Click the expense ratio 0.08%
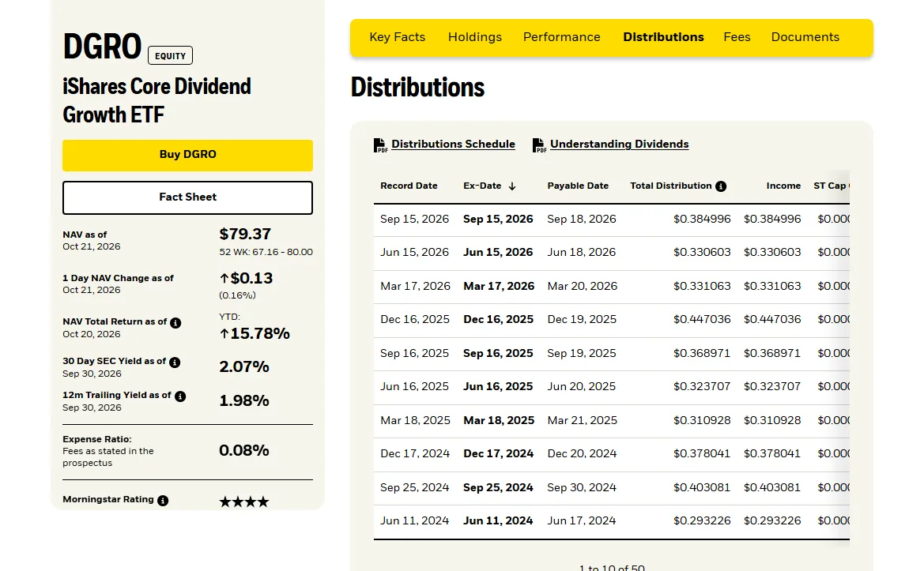 pyautogui.click(x=244, y=450)
